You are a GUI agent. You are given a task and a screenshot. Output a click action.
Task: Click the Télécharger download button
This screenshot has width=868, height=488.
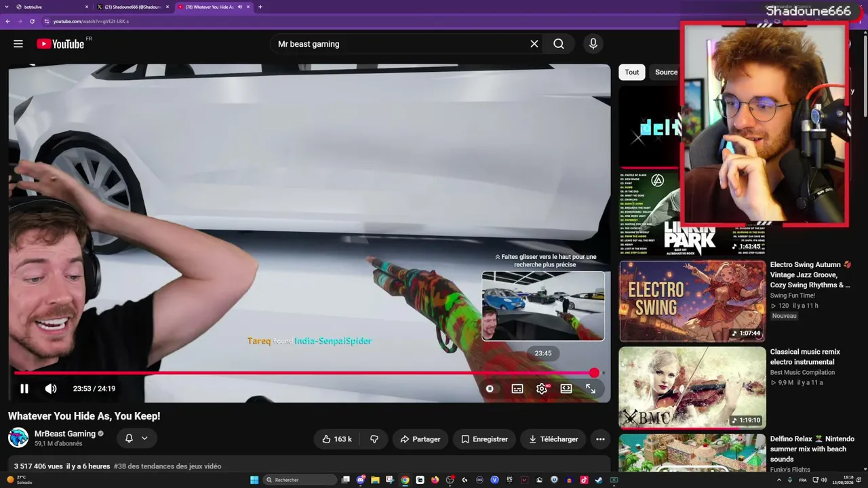coord(553,439)
